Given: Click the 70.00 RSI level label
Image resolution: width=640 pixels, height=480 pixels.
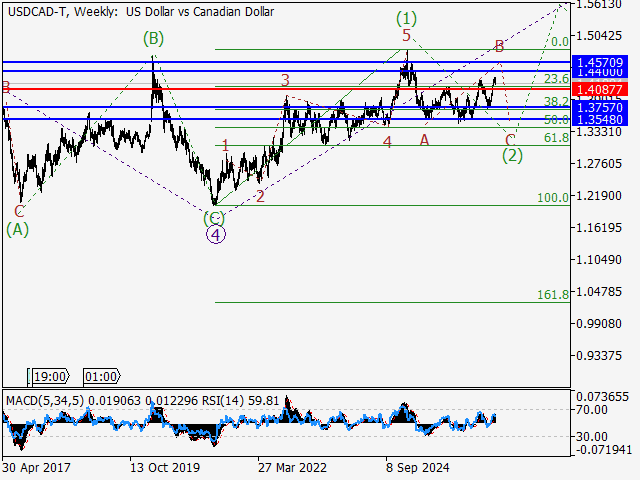Looking at the screenshot, I should (591, 409).
